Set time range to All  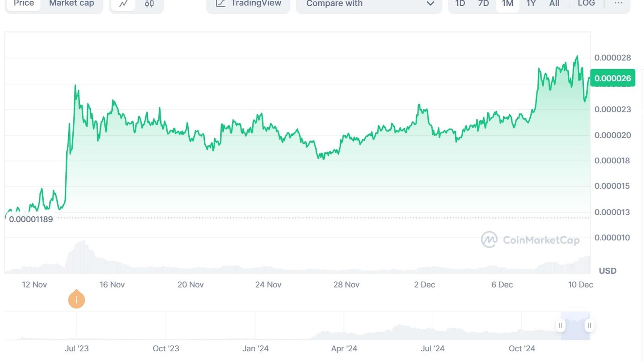click(x=554, y=3)
